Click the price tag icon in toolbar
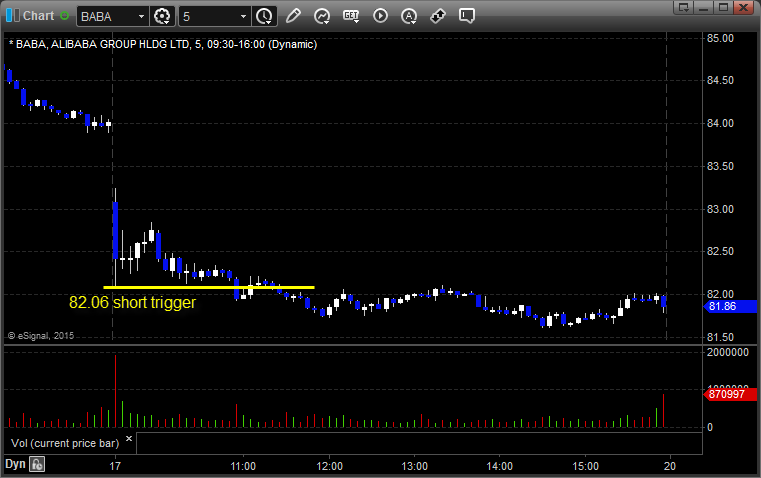This screenshot has width=761, height=478. pyautogui.click(x=438, y=16)
